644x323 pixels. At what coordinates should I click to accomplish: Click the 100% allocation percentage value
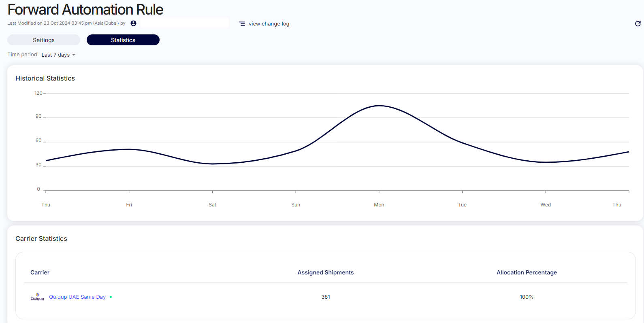coord(527,297)
